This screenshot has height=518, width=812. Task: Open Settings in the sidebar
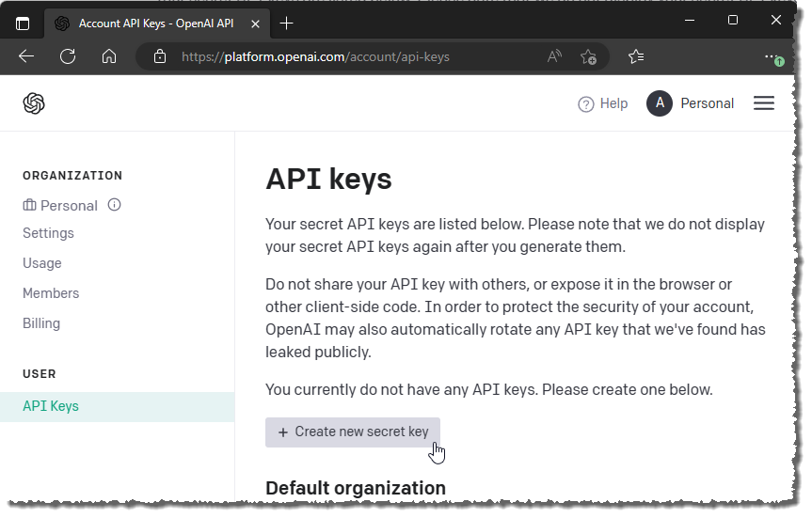(48, 233)
